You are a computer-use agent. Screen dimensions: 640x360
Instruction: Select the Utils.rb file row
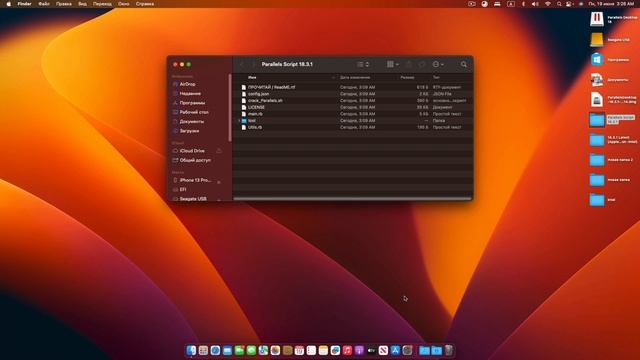(x=353, y=127)
